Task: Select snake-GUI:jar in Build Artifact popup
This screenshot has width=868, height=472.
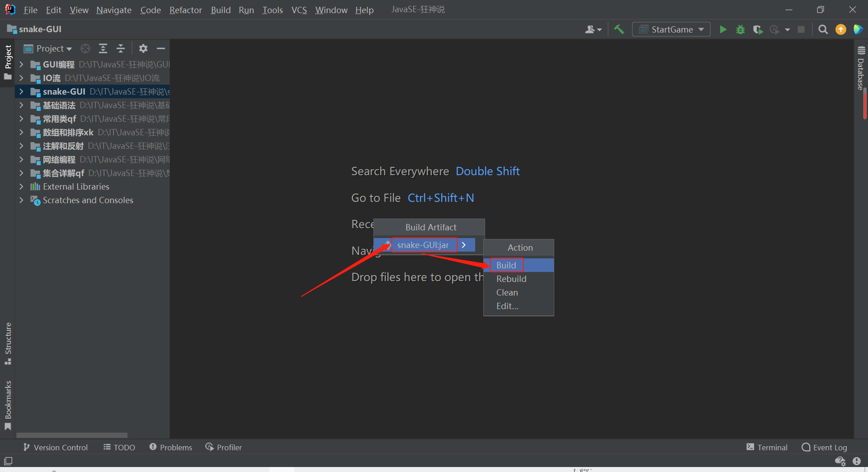Action: pos(425,245)
